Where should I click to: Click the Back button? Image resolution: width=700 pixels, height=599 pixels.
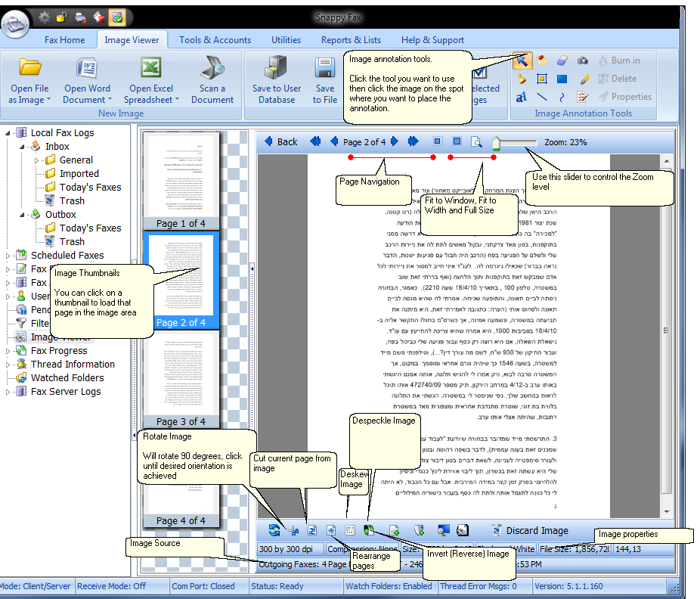pos(280,141)
